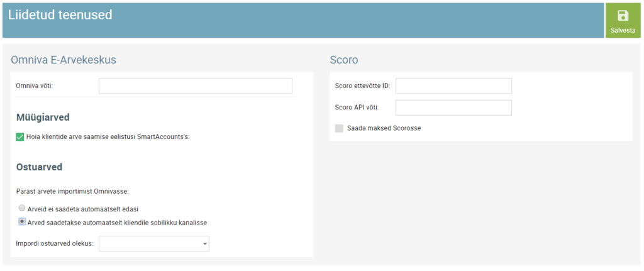Enable Saada maksed Scorosse checkbox

click(339, 128)
